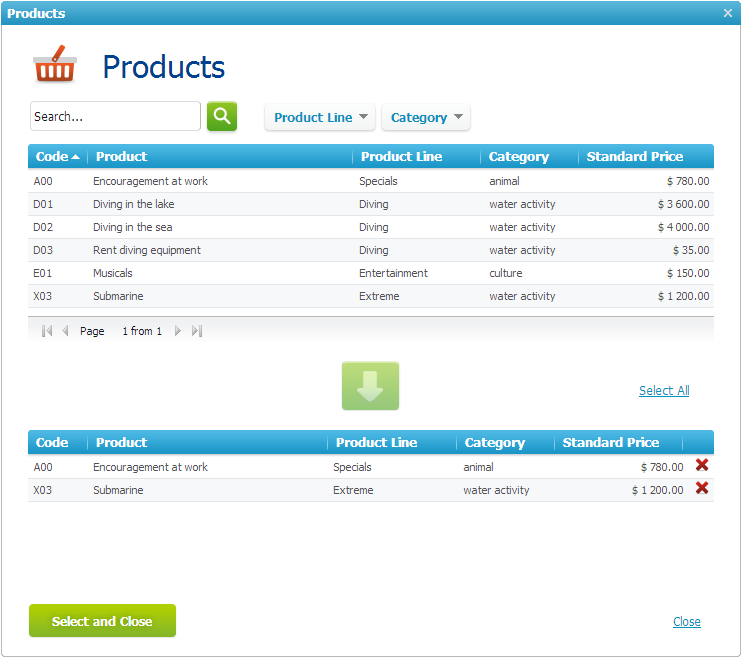
Task: Click the Close link at bottom
Action: point(687,621)
